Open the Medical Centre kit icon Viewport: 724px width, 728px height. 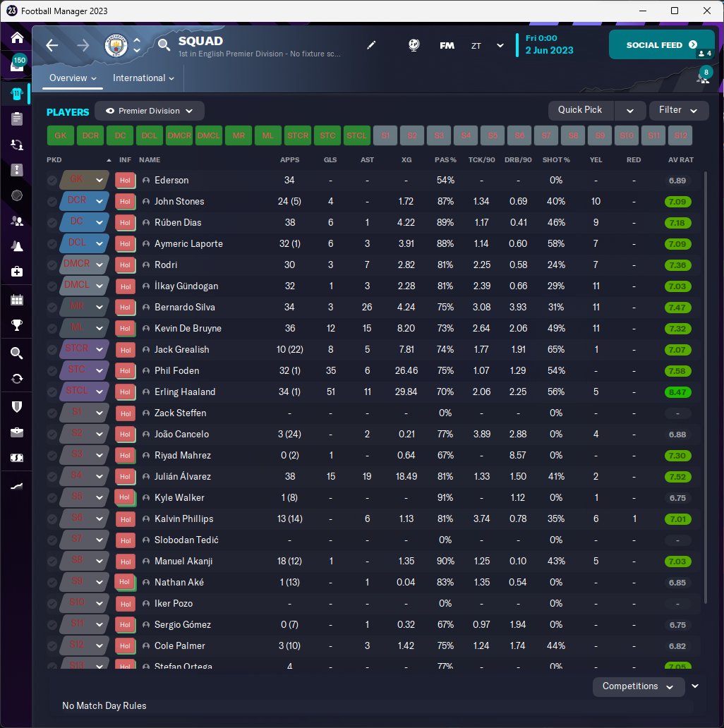click(17, 271)
